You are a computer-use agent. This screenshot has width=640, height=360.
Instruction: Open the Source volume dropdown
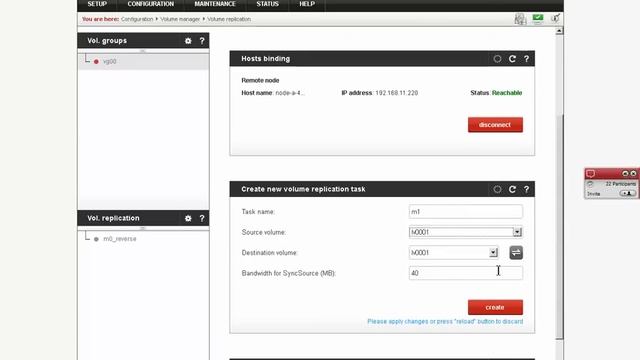pyautogui.click(x=517, y=232)
